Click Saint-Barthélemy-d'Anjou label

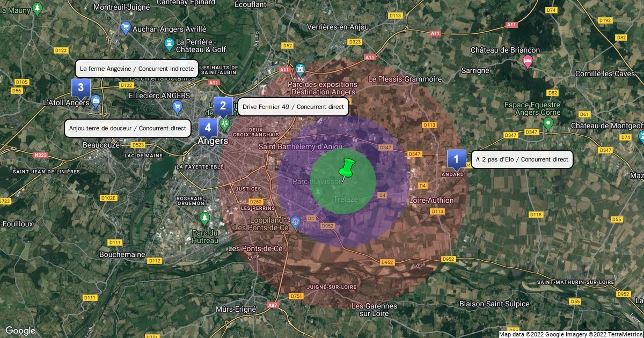click(300, 146)
